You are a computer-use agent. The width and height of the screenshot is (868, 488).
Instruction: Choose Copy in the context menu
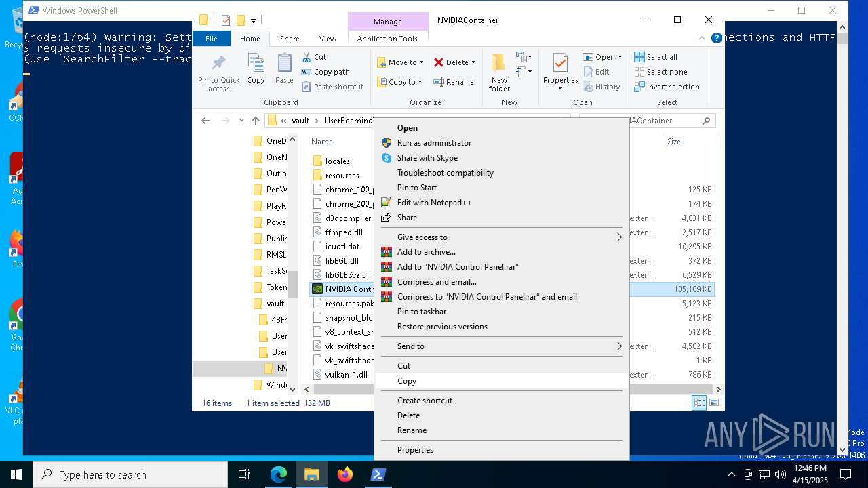coord(501,381)
